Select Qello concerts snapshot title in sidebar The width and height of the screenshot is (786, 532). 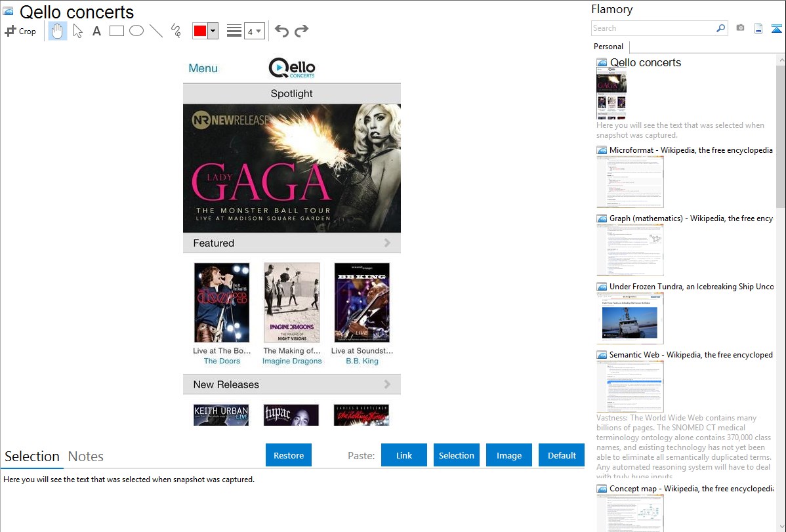tap(645, 63)
